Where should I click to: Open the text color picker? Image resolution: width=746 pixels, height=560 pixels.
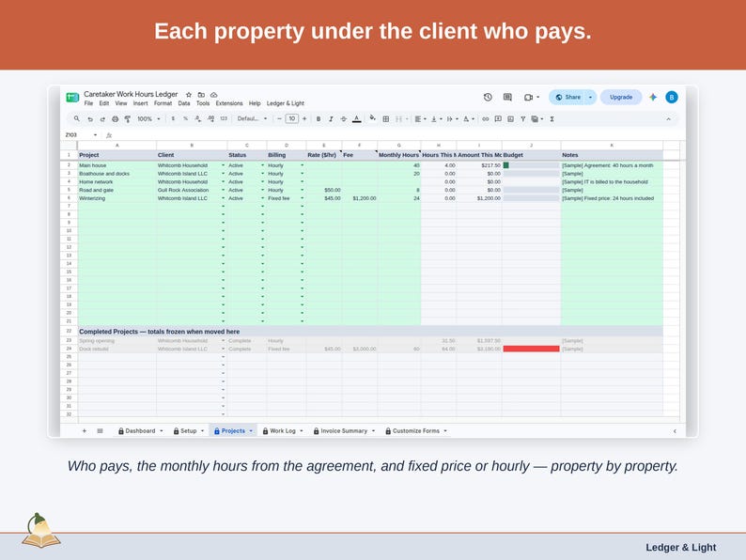click(x=356, y=119)
